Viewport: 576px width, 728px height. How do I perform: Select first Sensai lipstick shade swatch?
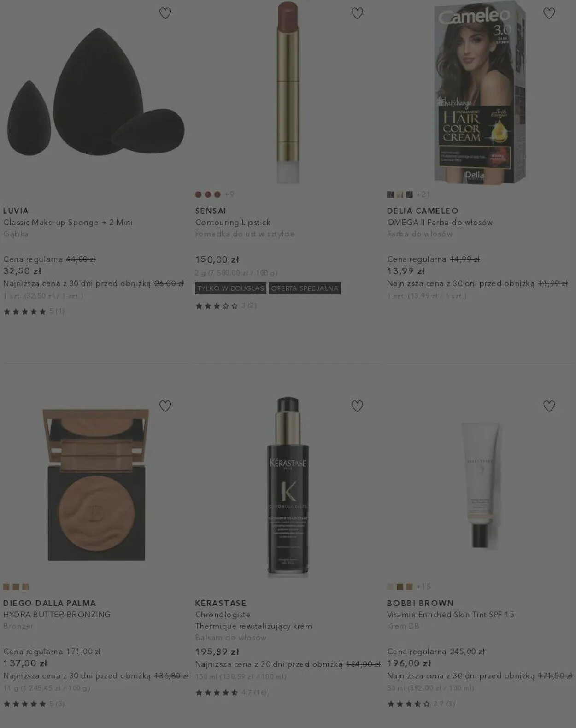(x=198, y=194)
